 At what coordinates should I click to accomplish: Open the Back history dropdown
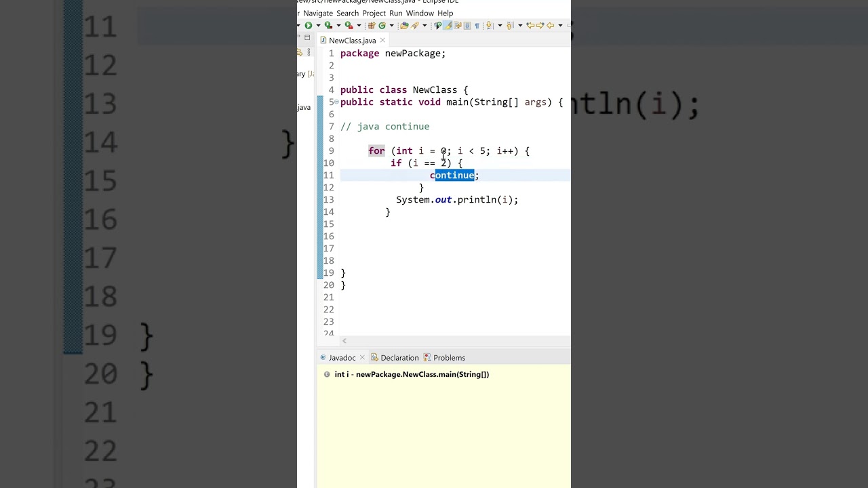coord(560,26)
